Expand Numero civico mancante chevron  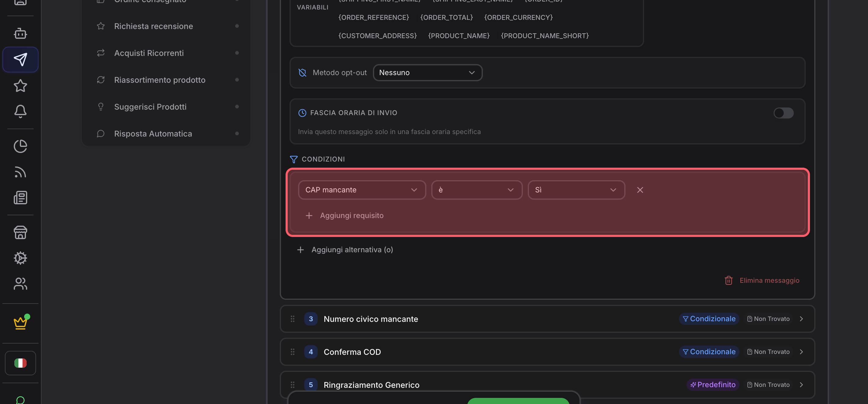click(801, 319)
